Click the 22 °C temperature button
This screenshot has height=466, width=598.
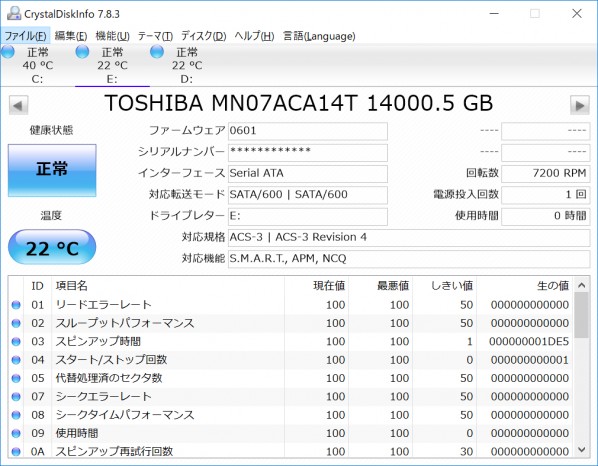52,247
